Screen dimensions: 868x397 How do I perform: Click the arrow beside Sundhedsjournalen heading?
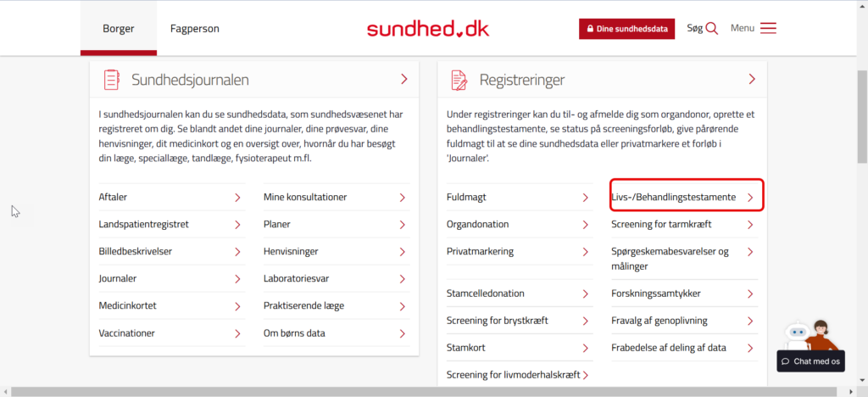pyautogui.click(x=404, y=80)
